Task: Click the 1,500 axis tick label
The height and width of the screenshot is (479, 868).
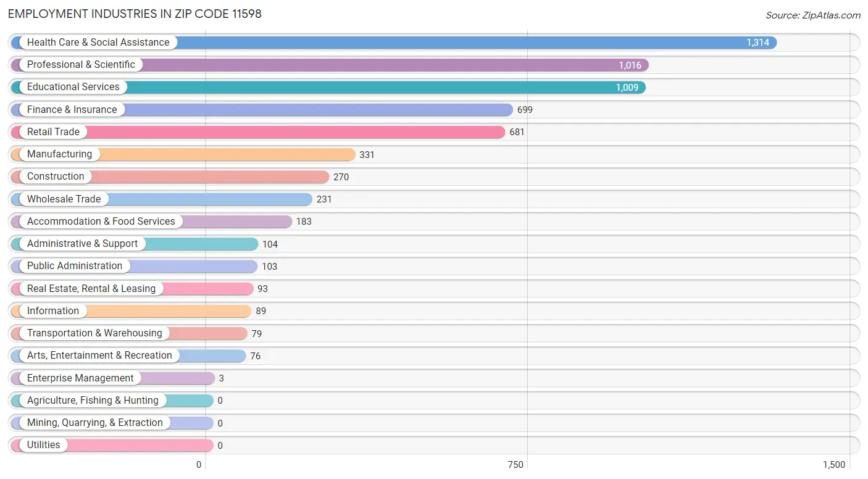Action: (x=834, y=465)
